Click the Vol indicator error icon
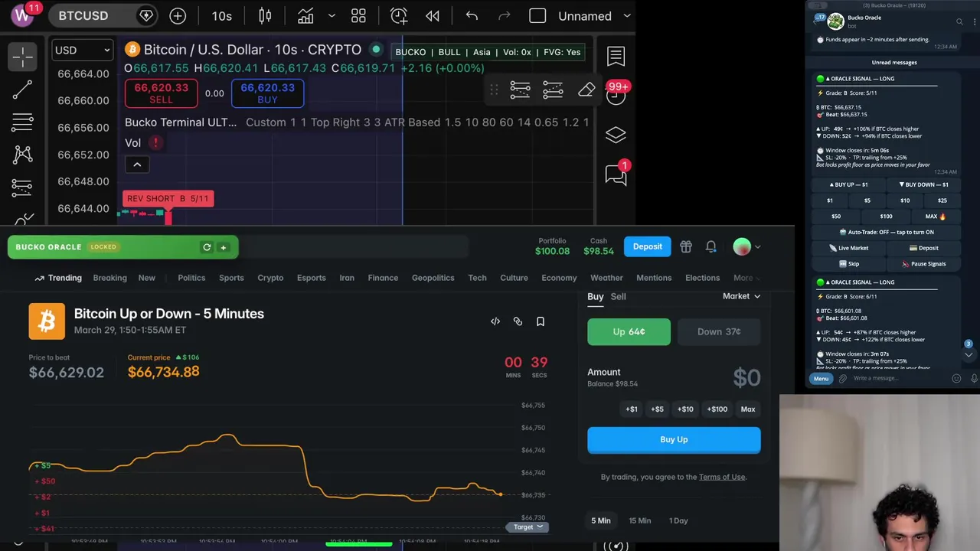Viewport: 980px width, 551px height. point(155,142)
